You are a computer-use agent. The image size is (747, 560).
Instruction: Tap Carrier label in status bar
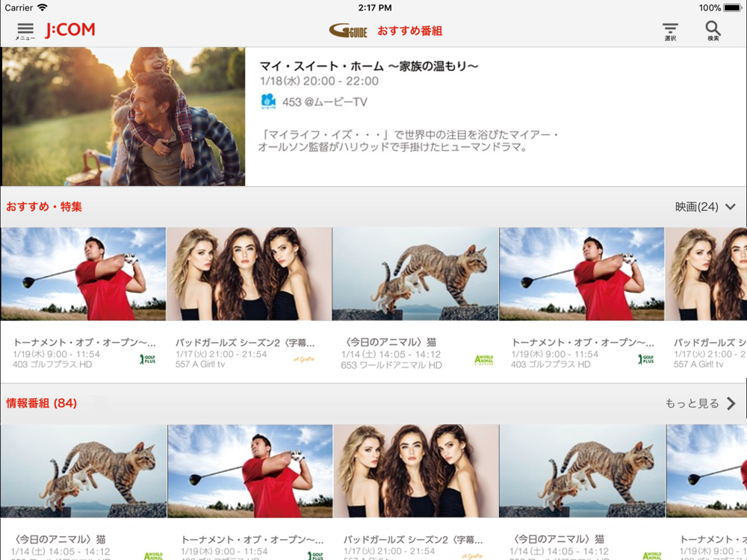point(19,7)
